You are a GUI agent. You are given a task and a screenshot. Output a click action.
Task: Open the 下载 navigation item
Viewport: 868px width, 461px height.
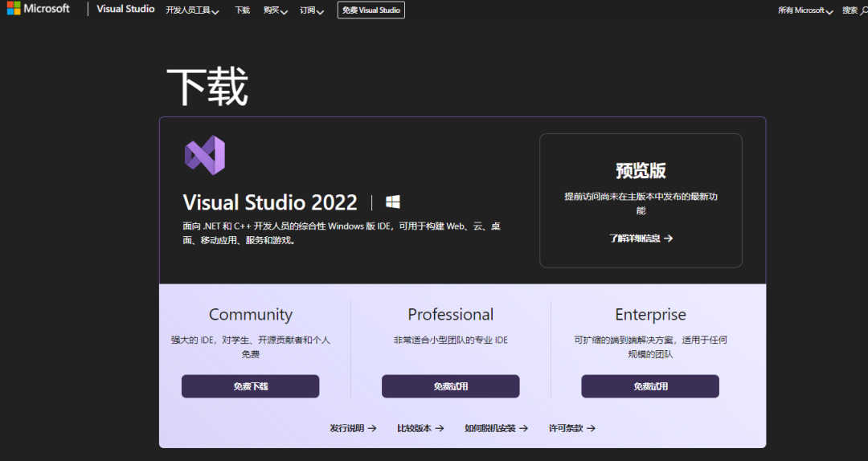point(243,10)
